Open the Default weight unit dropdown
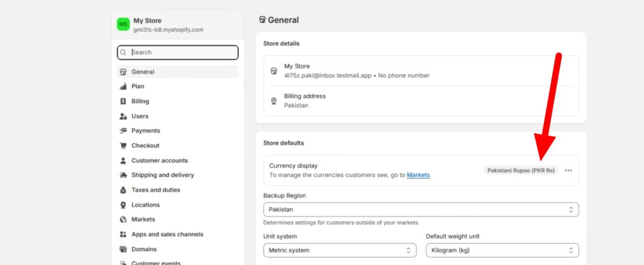644x265 pixels. 502,251
